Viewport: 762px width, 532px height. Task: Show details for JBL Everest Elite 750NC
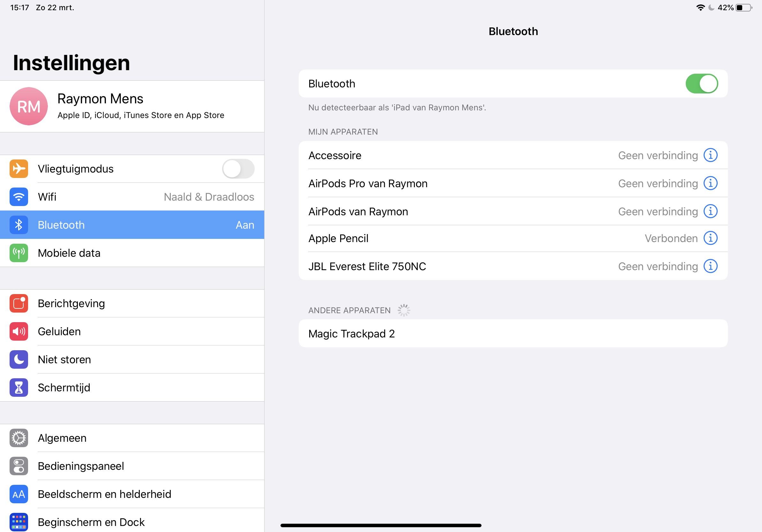point(710,266)
